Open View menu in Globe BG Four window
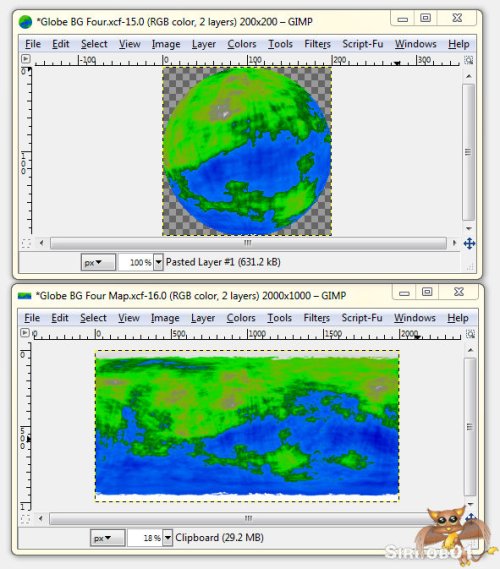This screenshot has width=500, height=569. 130,44
